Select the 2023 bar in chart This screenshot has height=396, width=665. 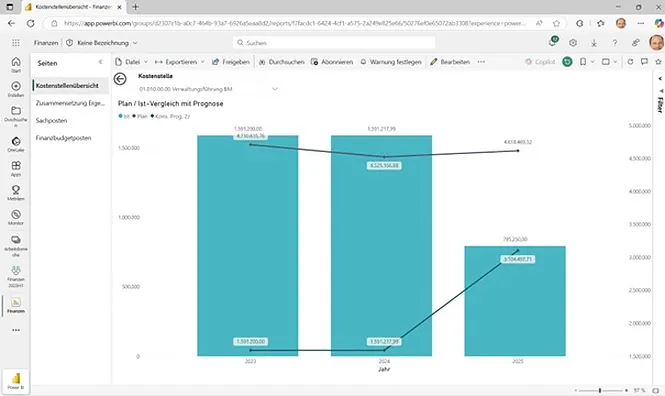tap(248, 246)
